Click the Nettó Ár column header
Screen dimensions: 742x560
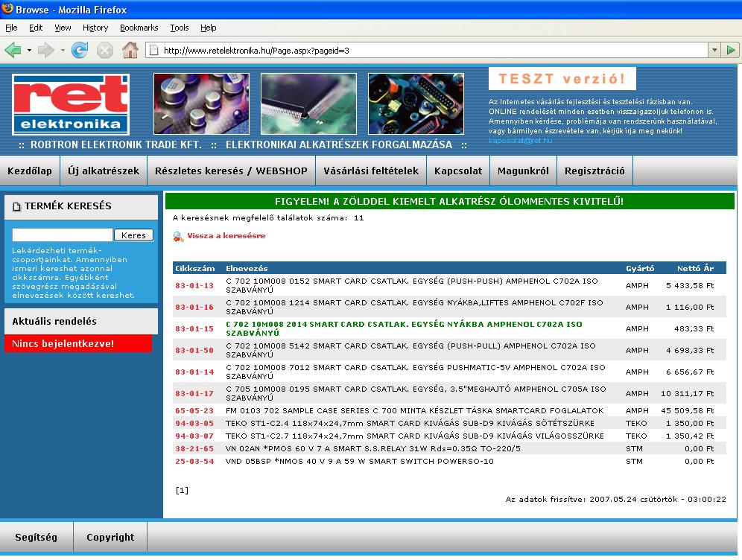[x=695, y=268]
